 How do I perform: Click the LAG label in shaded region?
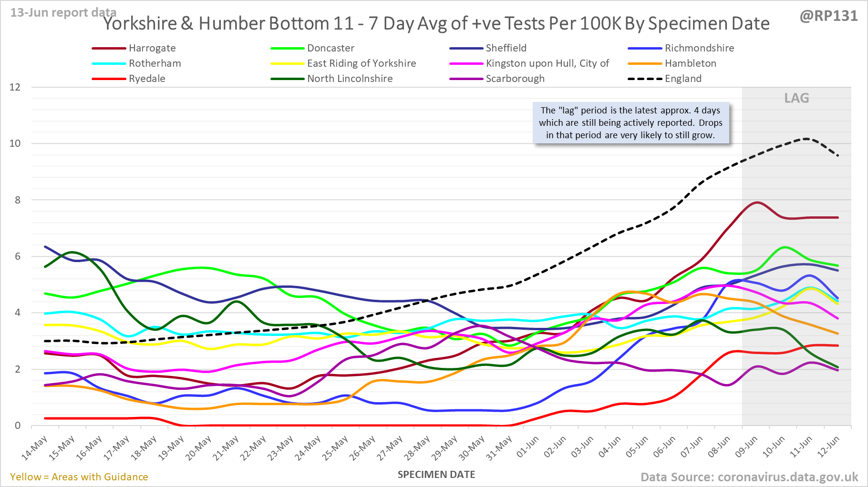[x=796, y=98]
